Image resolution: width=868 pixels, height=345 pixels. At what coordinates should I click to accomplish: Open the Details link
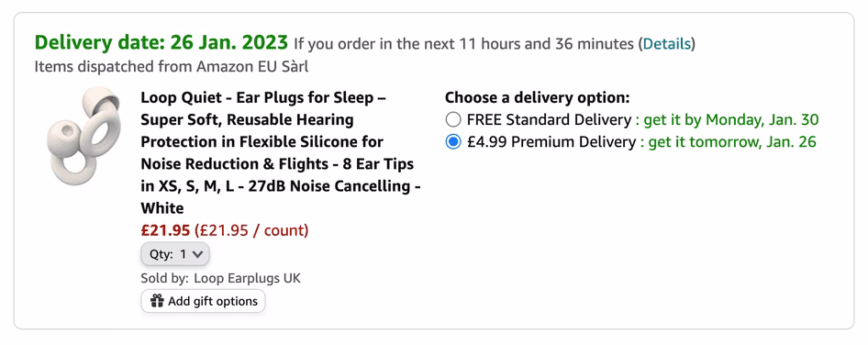[x=666, y=44]
